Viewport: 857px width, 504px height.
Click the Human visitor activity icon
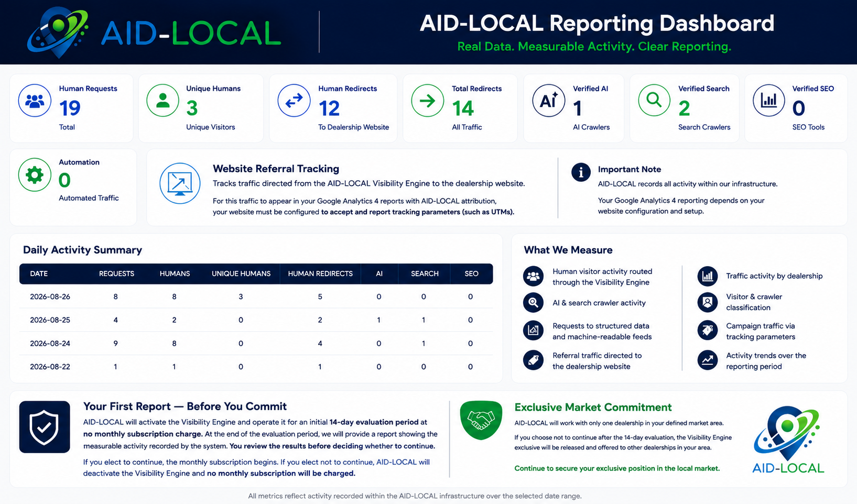pos(533,276)
